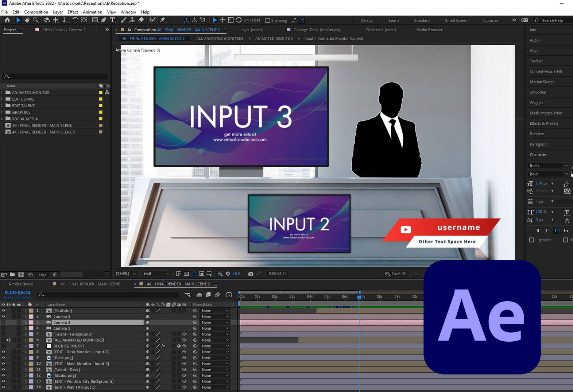
Task: Open the Bold font style dropdown
Action: pyautogui.click(x=548, y=174)
